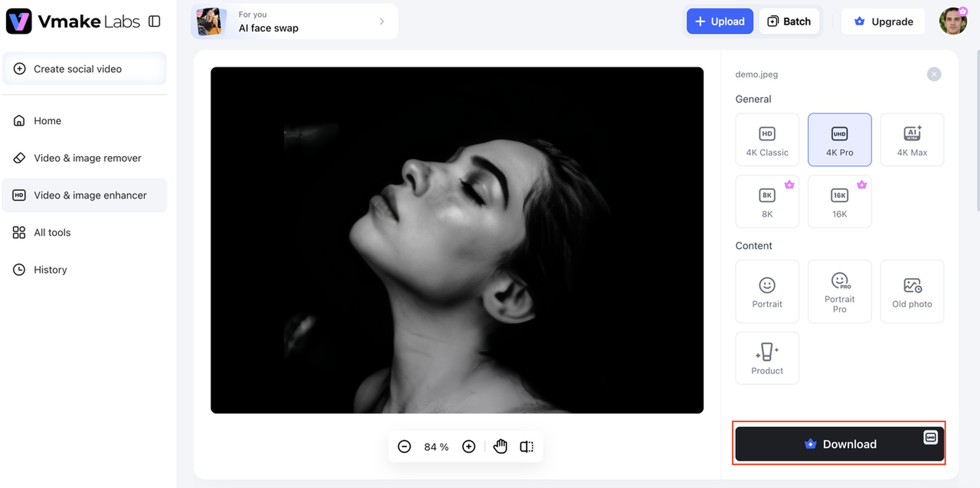Go to Home in sidebar
The image size is (980, 488).
pyautogui.click(x=84, y=121)
